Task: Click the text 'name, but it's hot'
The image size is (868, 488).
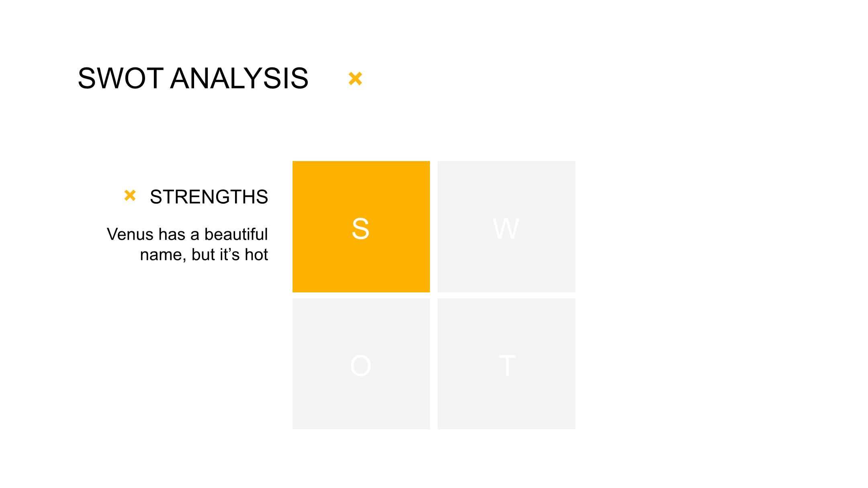Action: 204,255
